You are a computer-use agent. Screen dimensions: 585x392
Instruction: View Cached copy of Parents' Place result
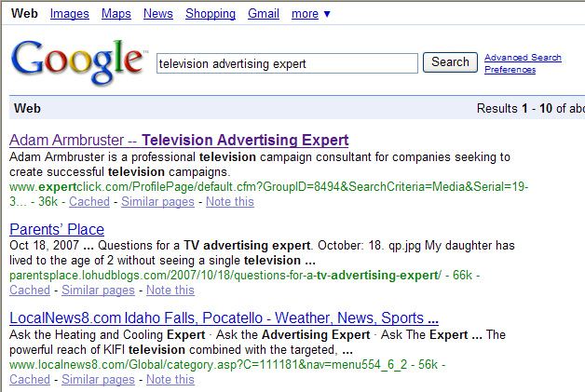[x=29, y=290]
